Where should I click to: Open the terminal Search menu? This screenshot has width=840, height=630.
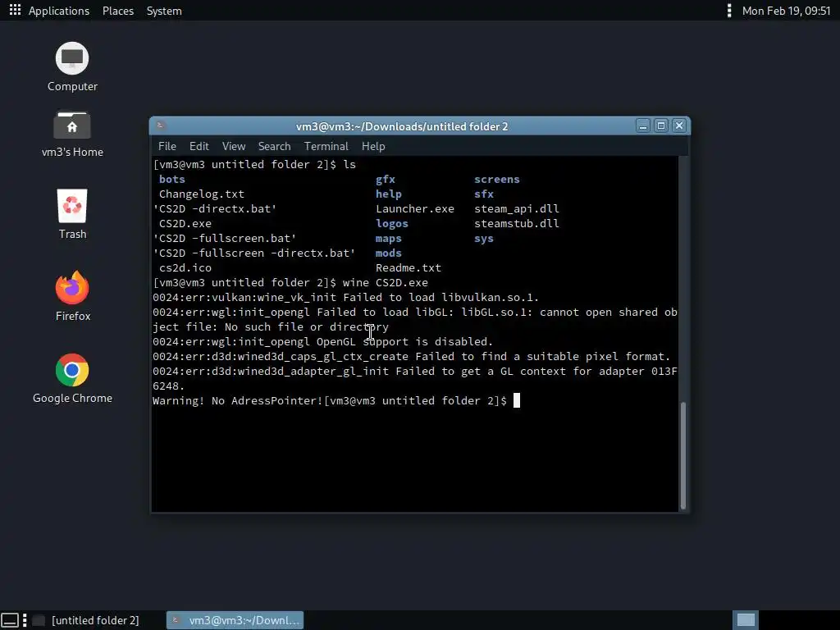[x=274, y=146]
